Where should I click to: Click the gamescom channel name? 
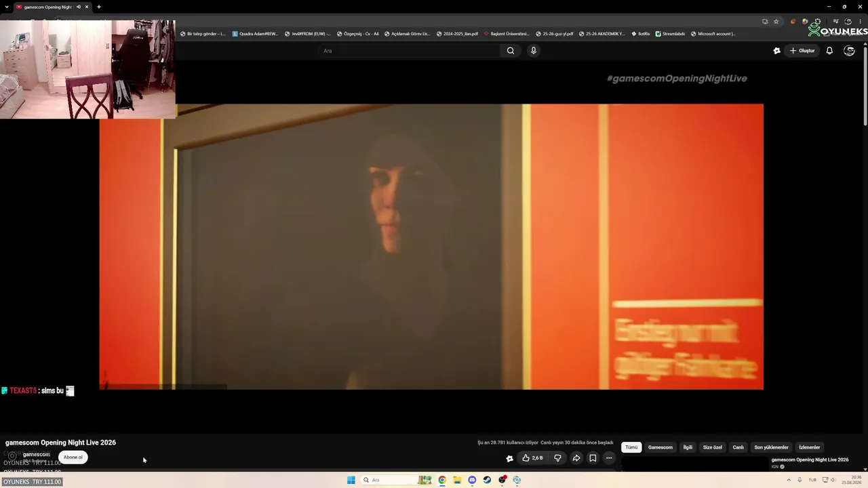37,454
